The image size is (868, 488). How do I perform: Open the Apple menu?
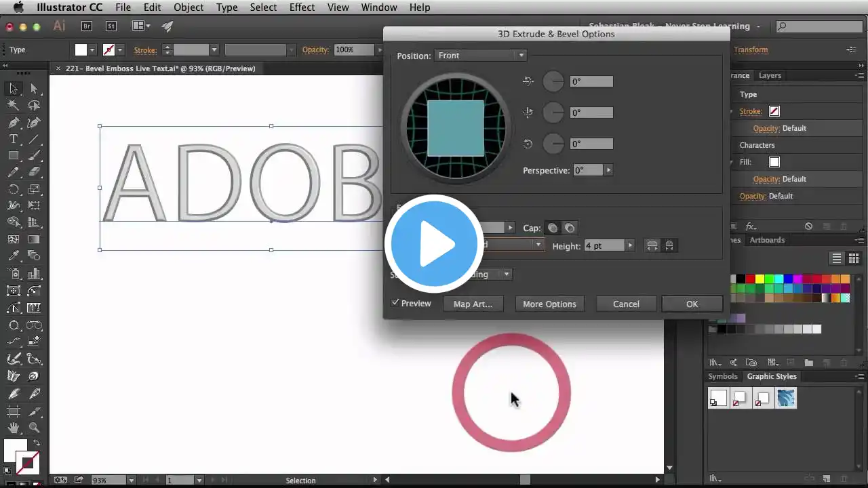18,7
